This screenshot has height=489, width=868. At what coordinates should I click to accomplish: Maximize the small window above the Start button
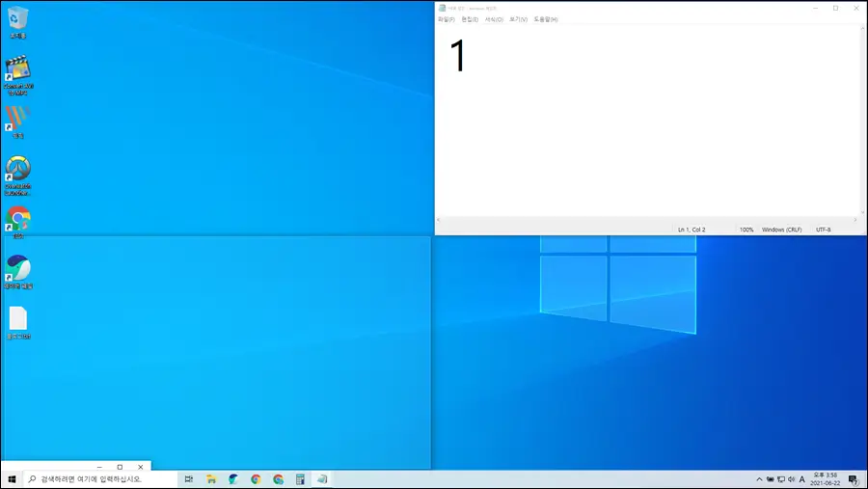point(120,467)
